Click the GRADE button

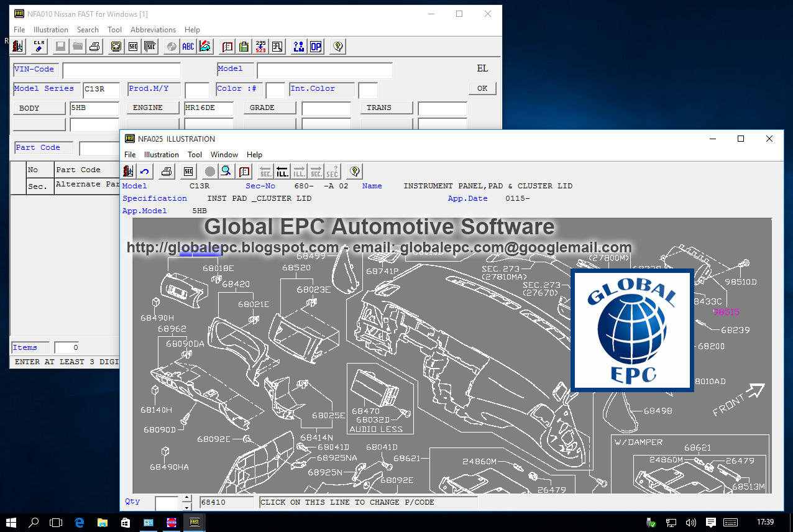tap(270, 108)
